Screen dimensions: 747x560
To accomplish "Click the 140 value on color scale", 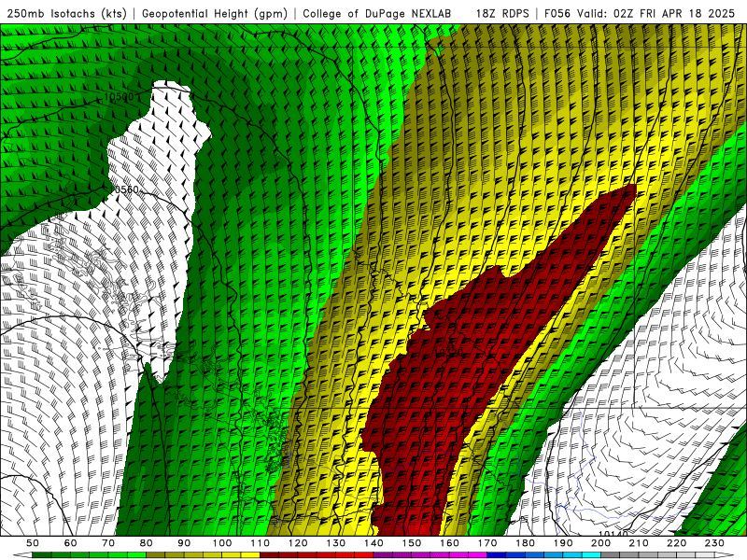I will pyautogui.click(x=373, y=543).
